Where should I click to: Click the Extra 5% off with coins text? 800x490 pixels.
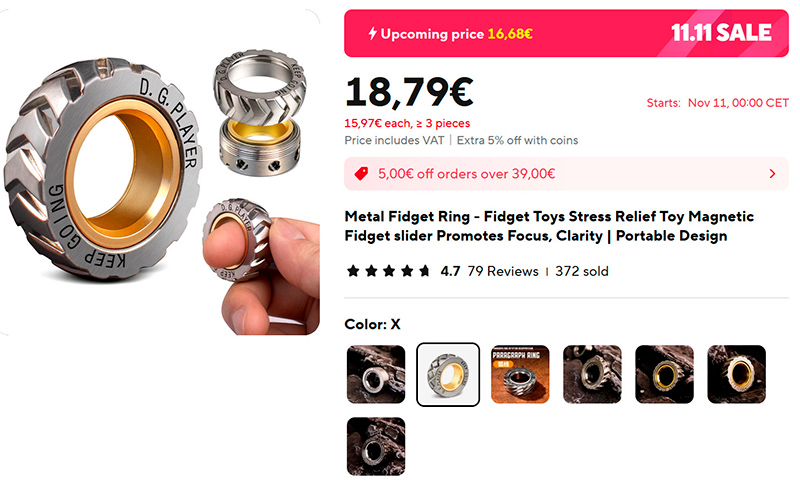point(517,140)
